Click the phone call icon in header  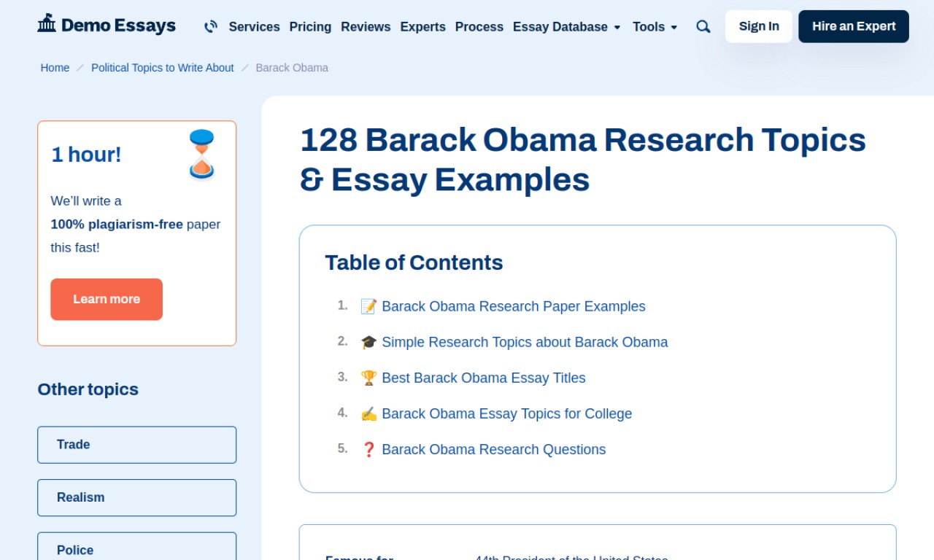point(211,27)
